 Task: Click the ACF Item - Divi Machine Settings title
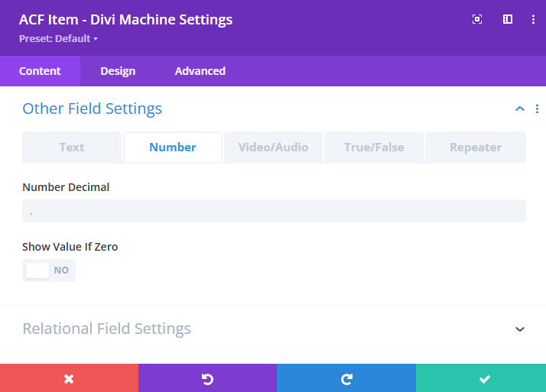tap(125, 19)
